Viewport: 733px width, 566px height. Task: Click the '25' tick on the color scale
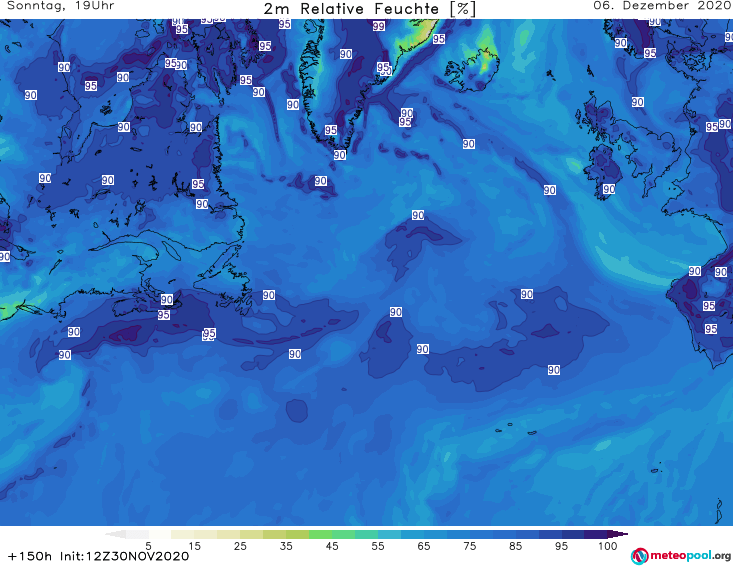click(240, 546)
